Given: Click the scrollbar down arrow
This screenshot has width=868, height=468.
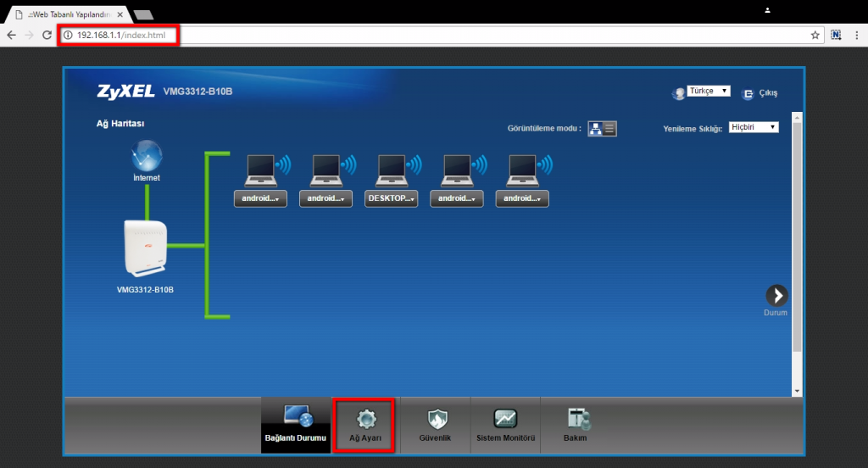Looking at the screenshot, I should coord(797,391).
